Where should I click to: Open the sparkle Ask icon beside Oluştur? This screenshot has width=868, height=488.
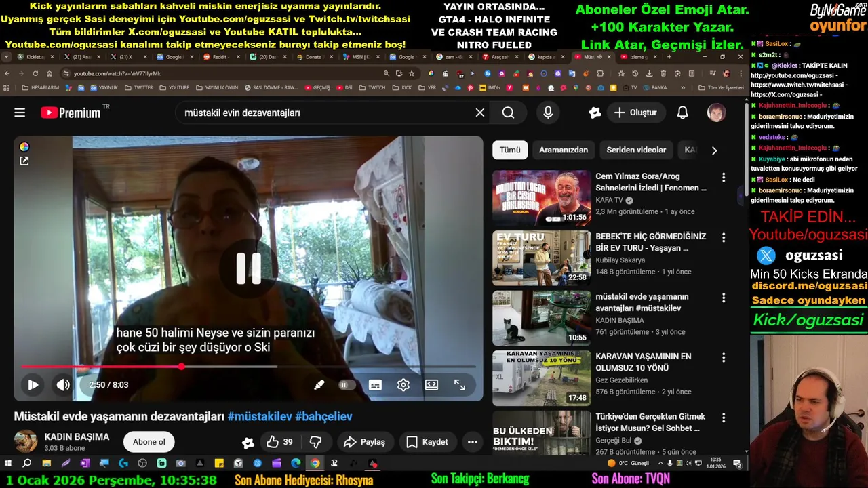(595, 113)
